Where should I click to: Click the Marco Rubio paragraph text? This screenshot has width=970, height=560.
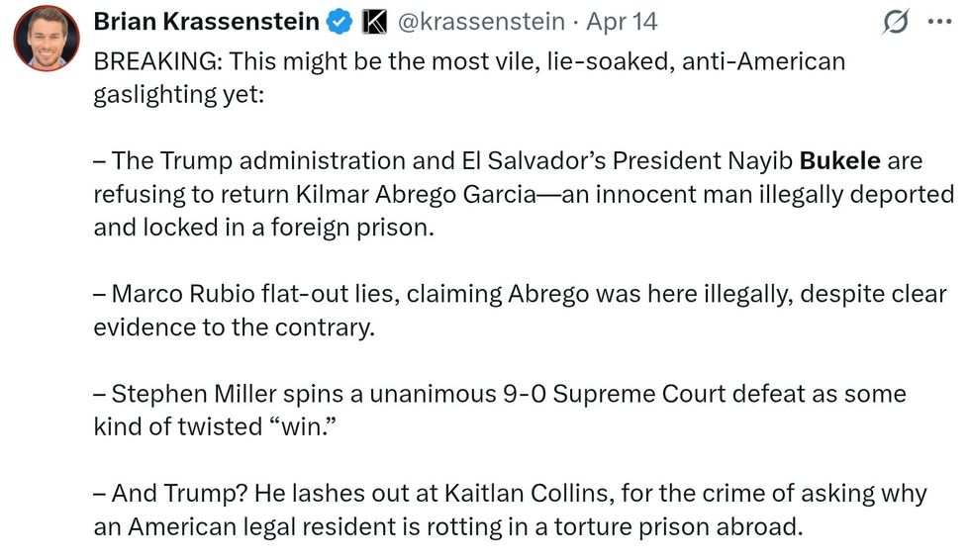coord(515,294)
